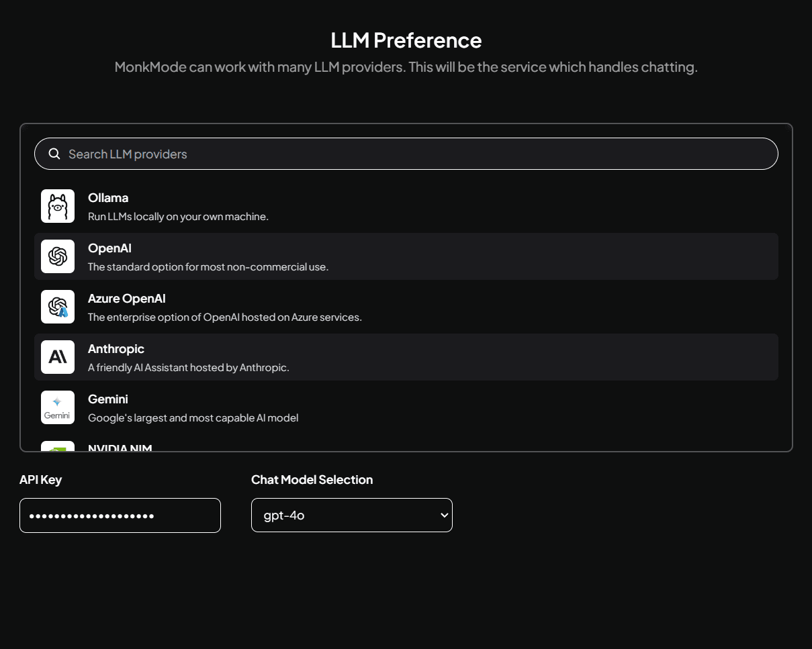Image resolution: width=812 pixels, height=649 pixels.
Task: Click "A friendly AI Assistant hosted by Anthropic" description
Action: pyautogui.click(x=188, y=368)
